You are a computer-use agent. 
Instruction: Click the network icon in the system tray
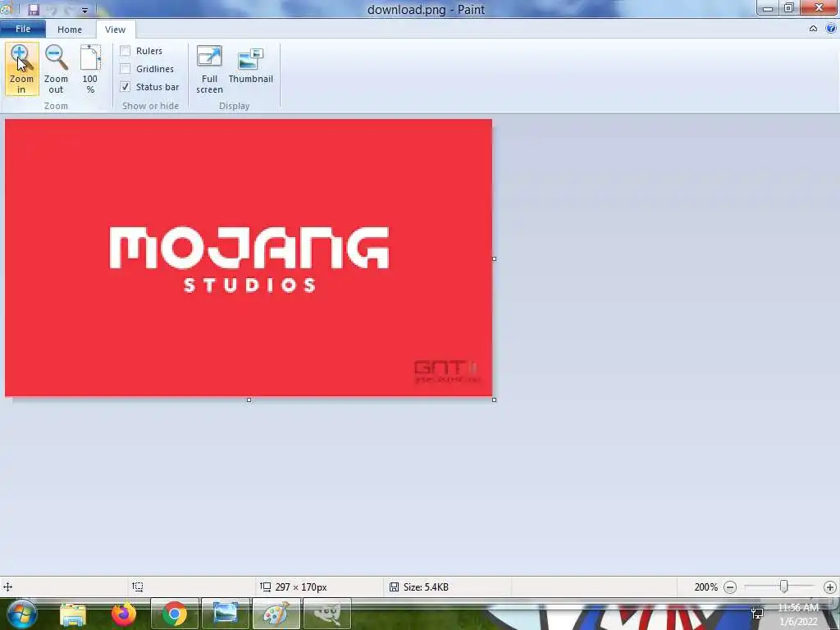point(757,614)
